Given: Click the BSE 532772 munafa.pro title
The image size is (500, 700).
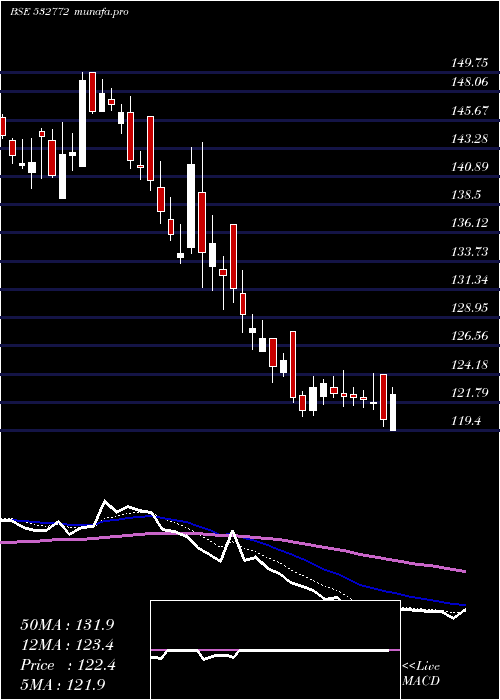Looking at the screenshot, I should tap(69, 12).
